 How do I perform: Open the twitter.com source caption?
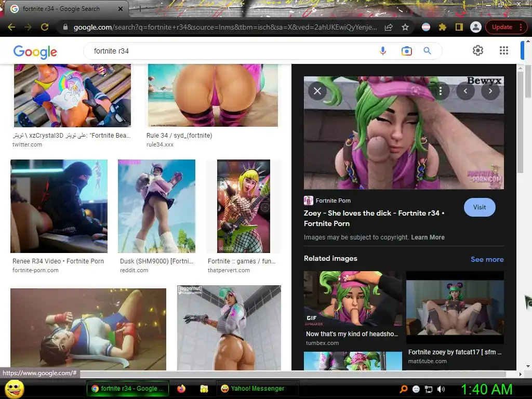[27, 144]
